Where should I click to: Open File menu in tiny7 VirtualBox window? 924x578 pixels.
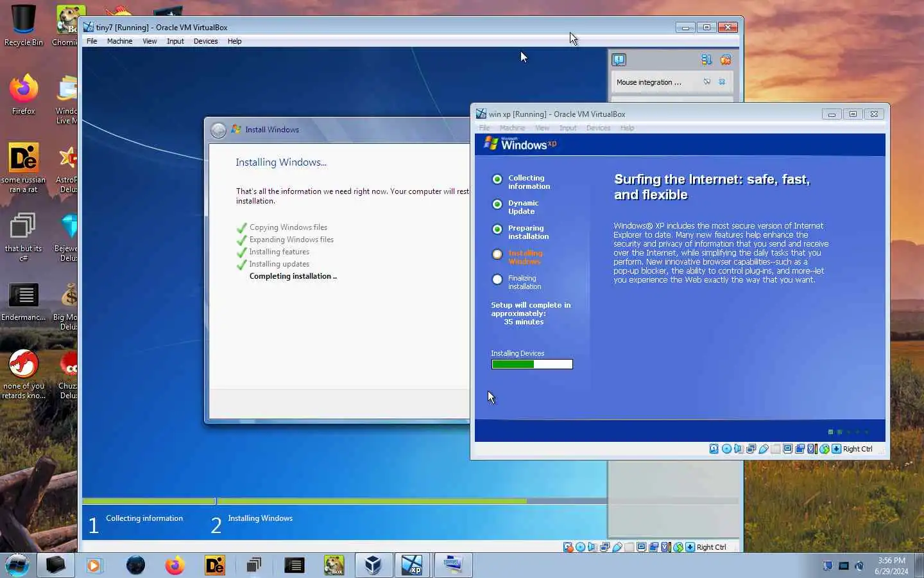coord(92,41)
